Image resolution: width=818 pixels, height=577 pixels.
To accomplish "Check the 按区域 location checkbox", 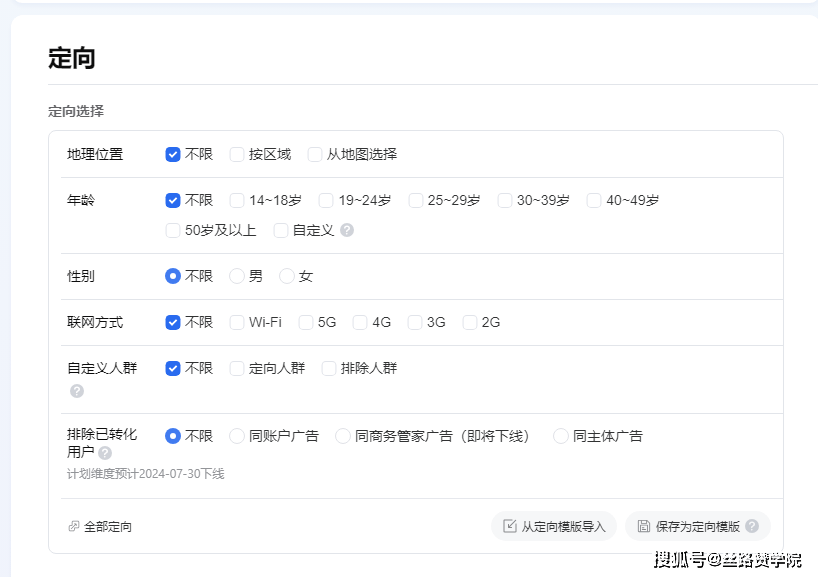I will click(237, 154).
